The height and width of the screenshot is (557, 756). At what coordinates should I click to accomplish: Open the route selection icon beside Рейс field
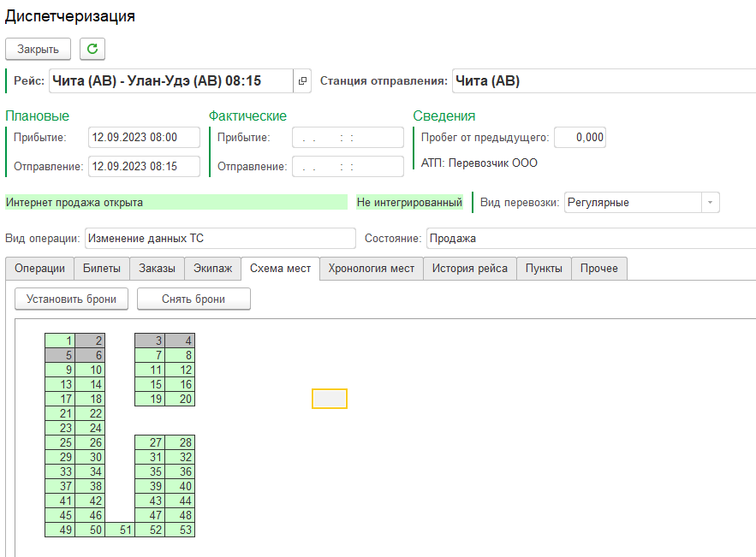pos(302,81)
